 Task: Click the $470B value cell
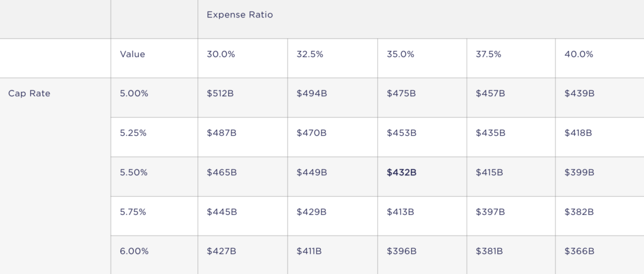pos(311,133)
